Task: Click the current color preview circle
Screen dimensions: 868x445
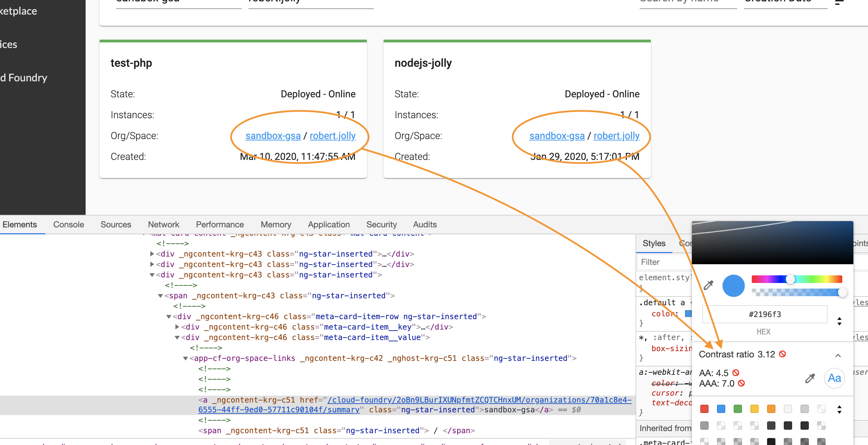Action: pyautogui.click(x=734, y=286)
